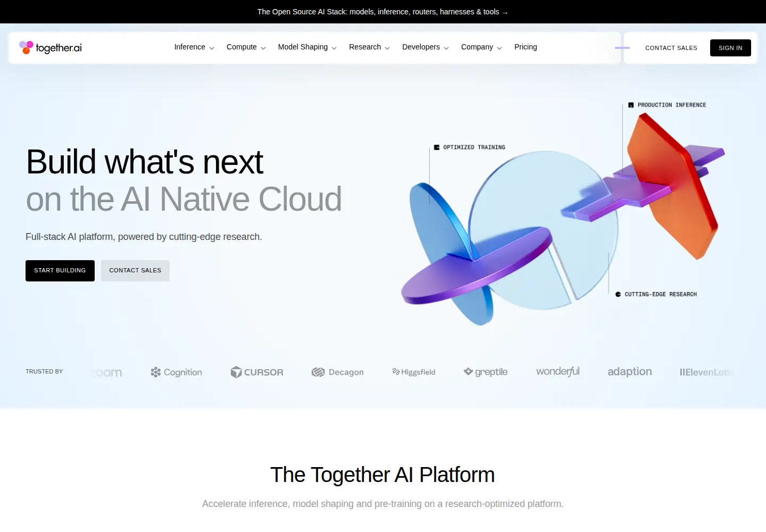766x532 pixels.
Task: Click the hero Contact Sales button
Action: [x=135, y=271]
